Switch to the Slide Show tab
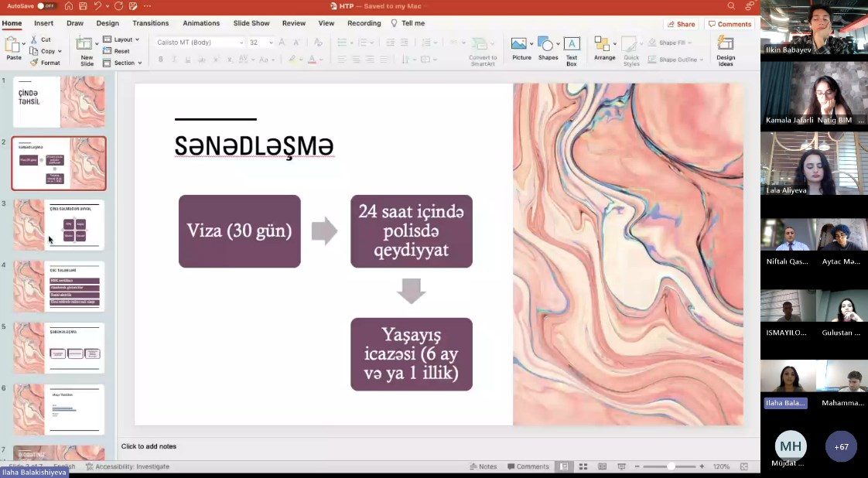Screen dimensions: 868x478 251,23
